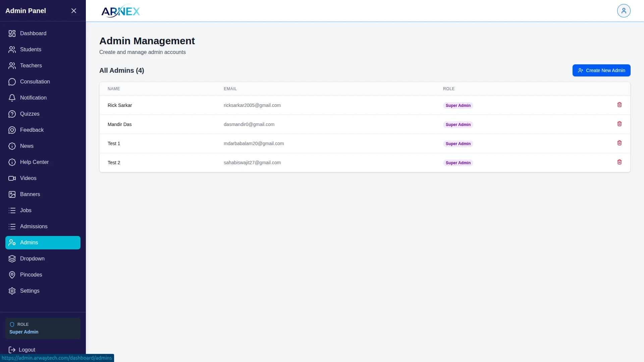Navigate to Teachers page
This screenshot has width=644, height=362.
tap(31, 66)
